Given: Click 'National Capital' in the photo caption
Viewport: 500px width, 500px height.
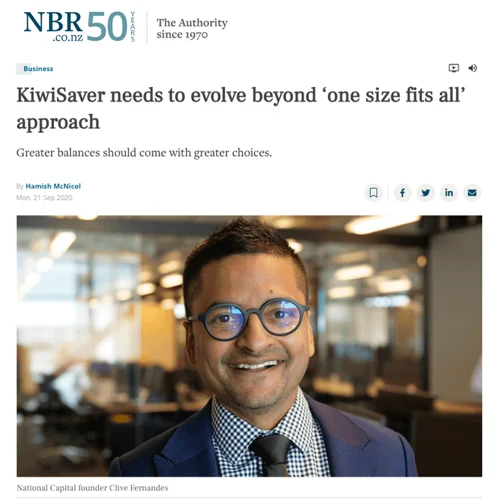Looking at the screenshot, I should pos(46,488).
